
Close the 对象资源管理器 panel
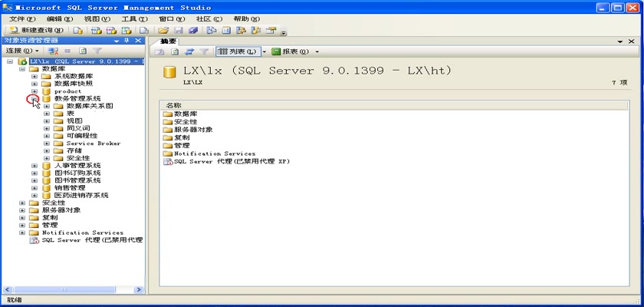coord(138,40)
